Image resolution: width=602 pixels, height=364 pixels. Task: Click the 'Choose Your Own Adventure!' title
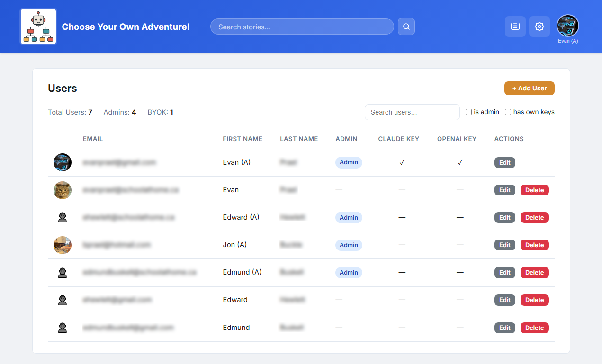pyautogui.click(x=126, y=27)
